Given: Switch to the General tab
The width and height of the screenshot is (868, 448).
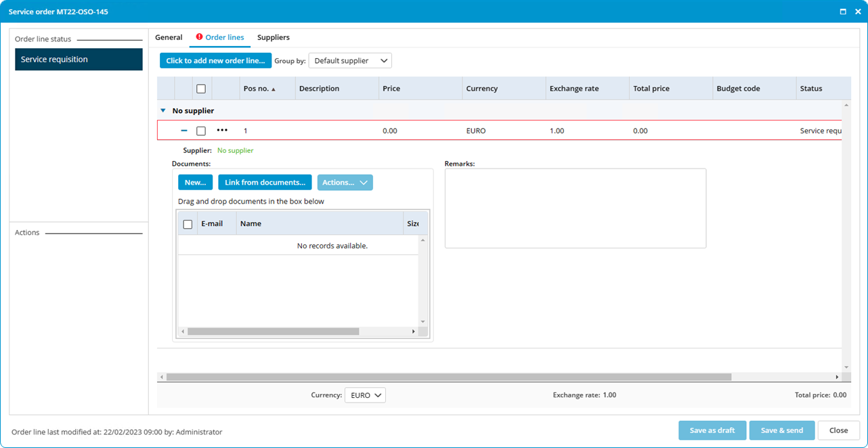Looking at the screenshot, I should click(169, 37).
